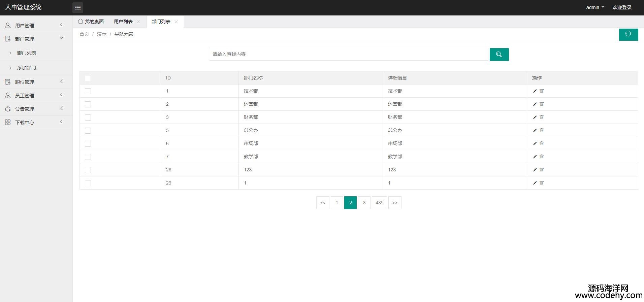Edit the 市场部 row with pencil icon

[535, 143]
